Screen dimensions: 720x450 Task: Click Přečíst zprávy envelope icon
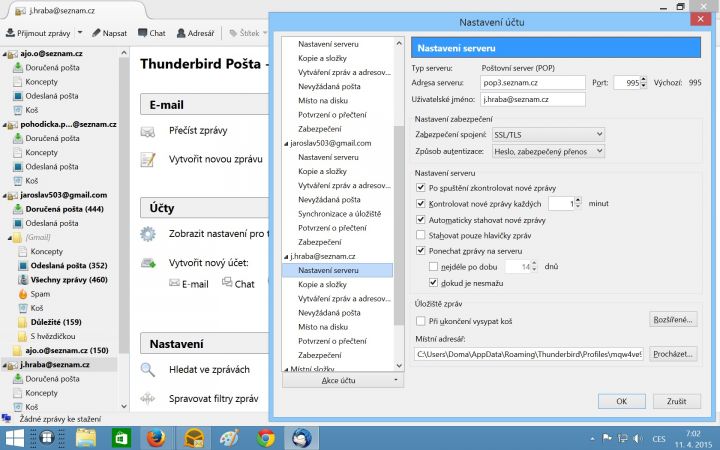[148, 132]
